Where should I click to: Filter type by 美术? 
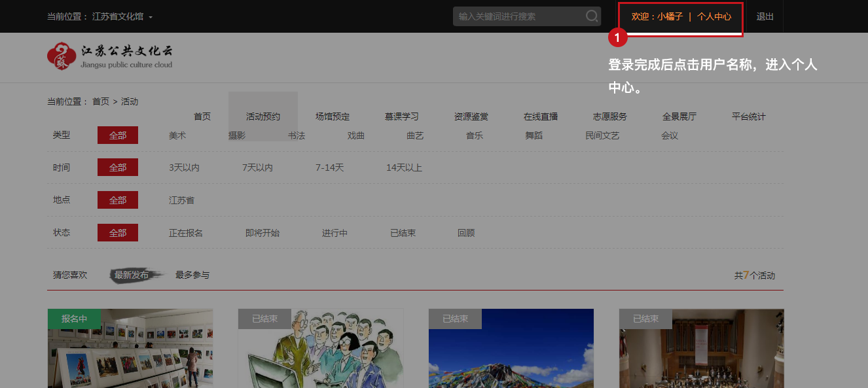tap(177, 135)
